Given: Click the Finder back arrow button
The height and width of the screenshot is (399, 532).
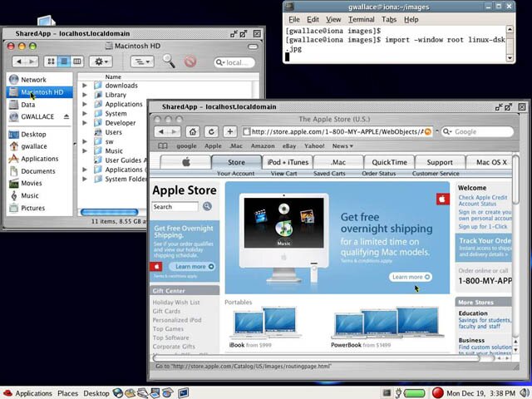Looking at the screenshot, I should tap(19, 62).
